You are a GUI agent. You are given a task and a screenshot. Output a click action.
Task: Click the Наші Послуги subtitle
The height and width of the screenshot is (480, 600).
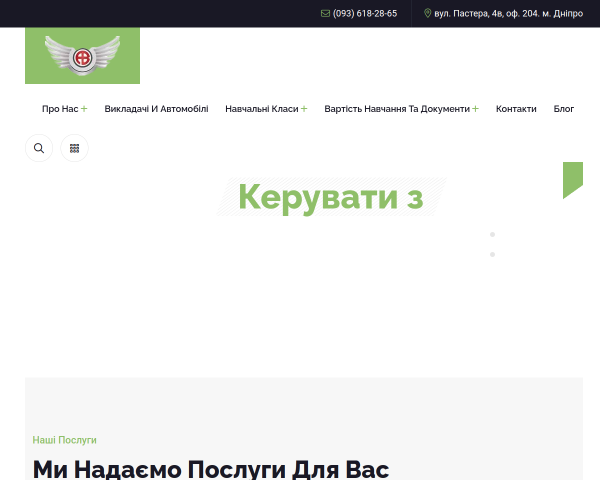click(64, 440)
